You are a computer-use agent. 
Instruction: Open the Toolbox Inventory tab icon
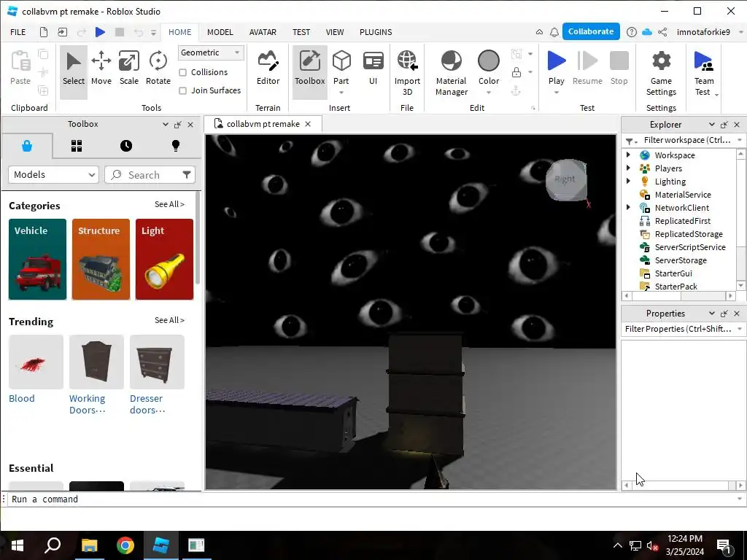point(76,146)
